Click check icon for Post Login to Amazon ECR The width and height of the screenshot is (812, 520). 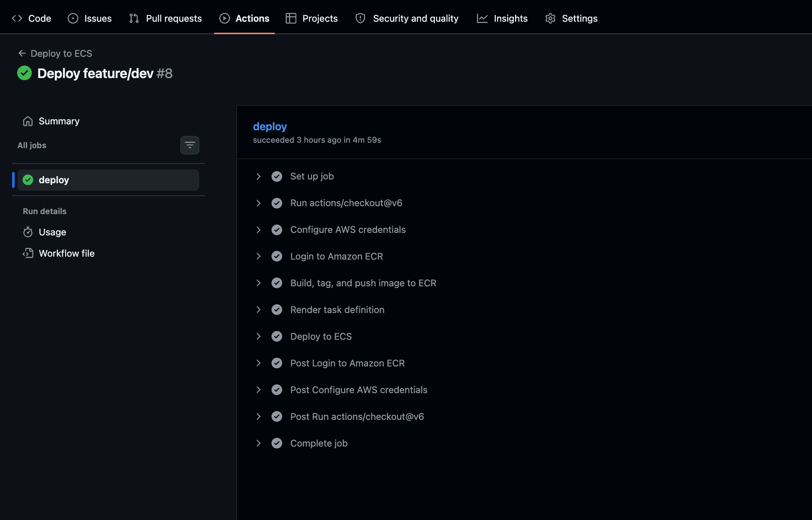[x=277, y=363]
